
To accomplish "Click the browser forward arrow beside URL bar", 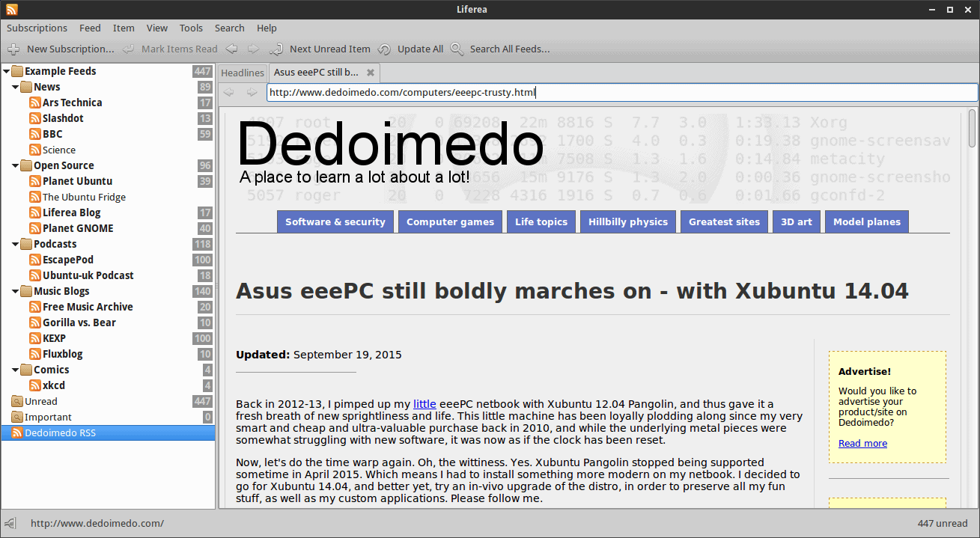I will pyautogui.click(x=252, y=92).
